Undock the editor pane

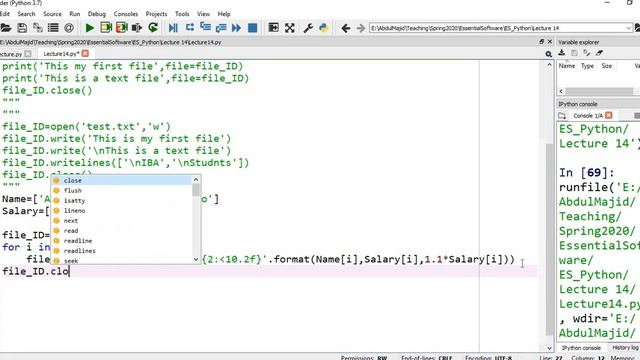tap(541, 42)
